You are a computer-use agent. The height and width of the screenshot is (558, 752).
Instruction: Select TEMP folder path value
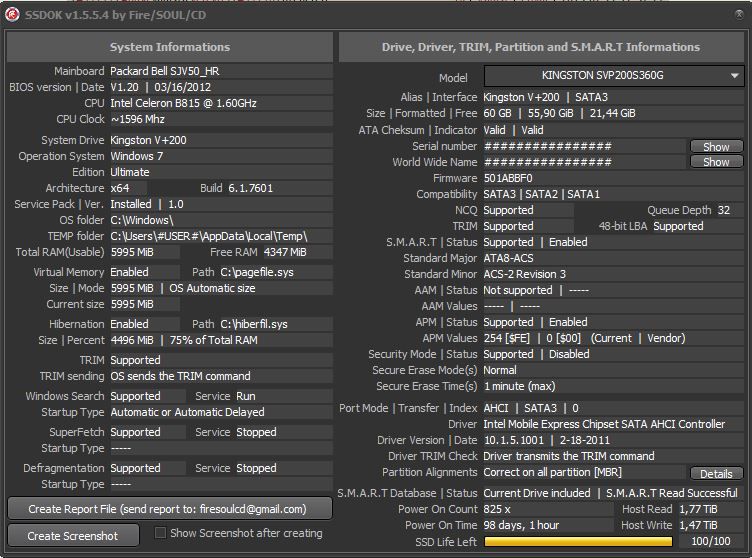point(209,236)
